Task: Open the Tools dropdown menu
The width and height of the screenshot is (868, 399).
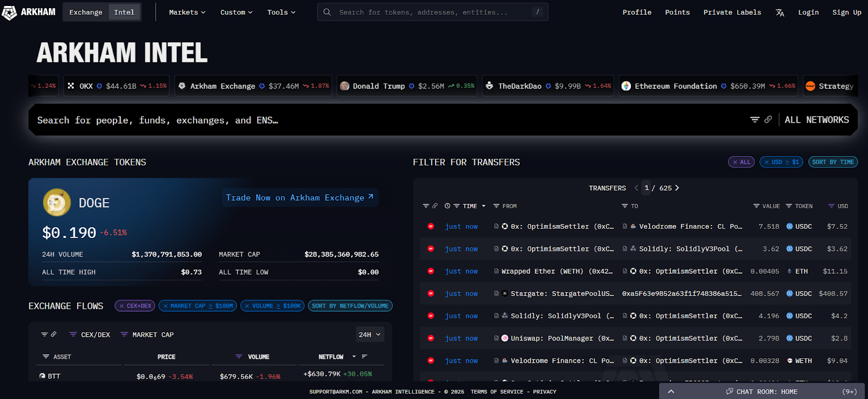Action: pyautogui.click(x=281, y=12)
